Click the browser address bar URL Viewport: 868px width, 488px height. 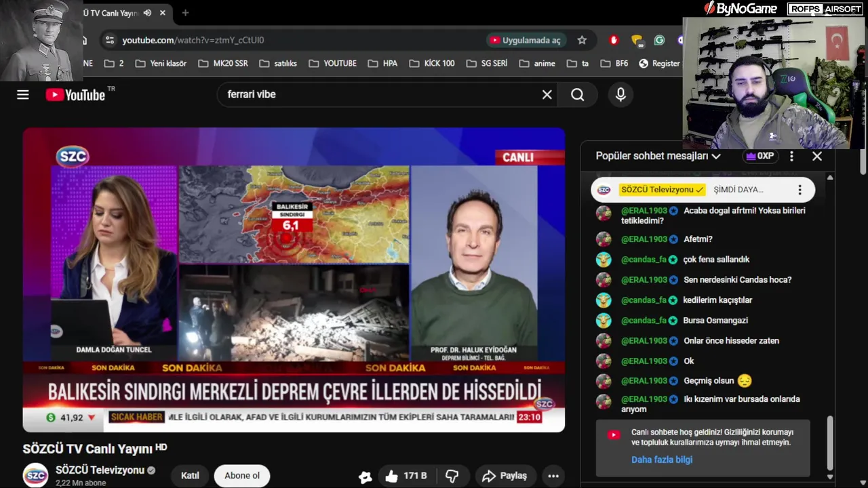point(193,40)
